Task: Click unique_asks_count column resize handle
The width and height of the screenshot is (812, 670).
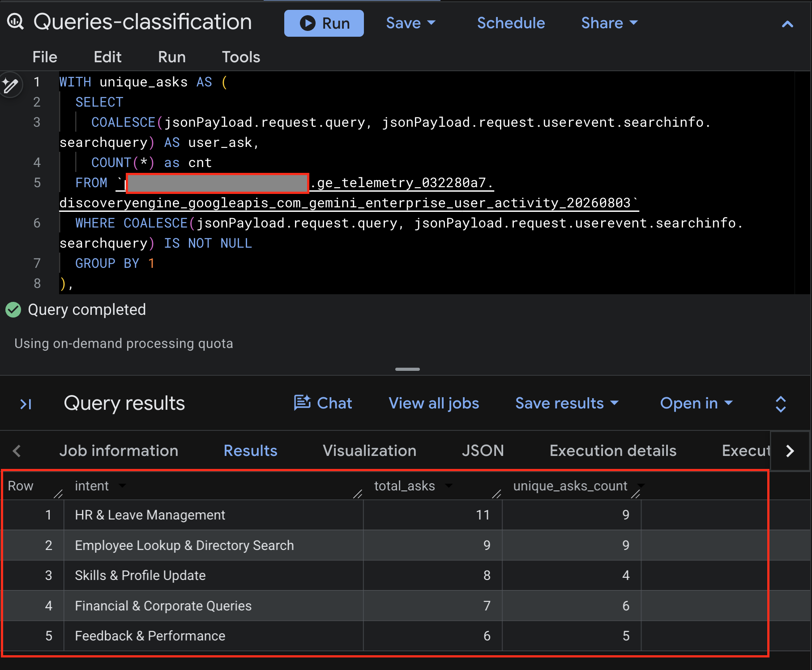Action: [636, 494]
